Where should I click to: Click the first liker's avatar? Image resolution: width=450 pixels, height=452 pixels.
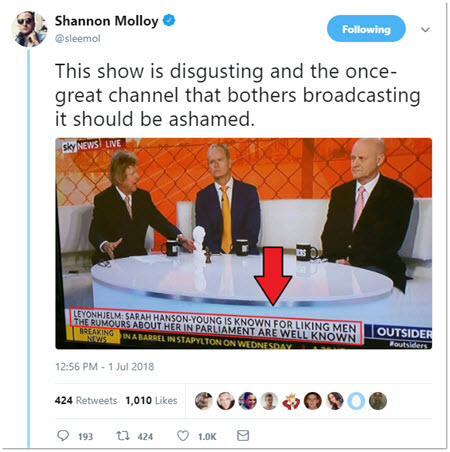click(x=204, y=401)
